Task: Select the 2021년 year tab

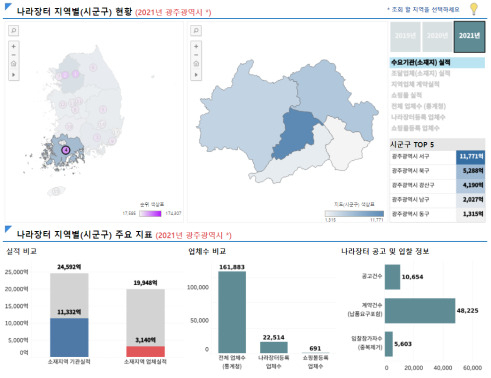Action: point(469,37)
